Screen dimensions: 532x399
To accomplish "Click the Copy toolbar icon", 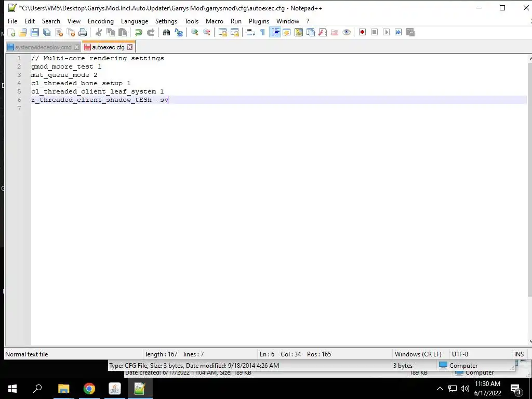I will click(x=111, y=32).
